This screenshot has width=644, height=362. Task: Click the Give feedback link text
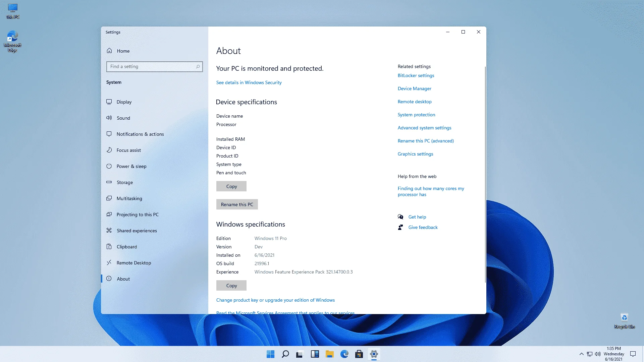[423, 227]
